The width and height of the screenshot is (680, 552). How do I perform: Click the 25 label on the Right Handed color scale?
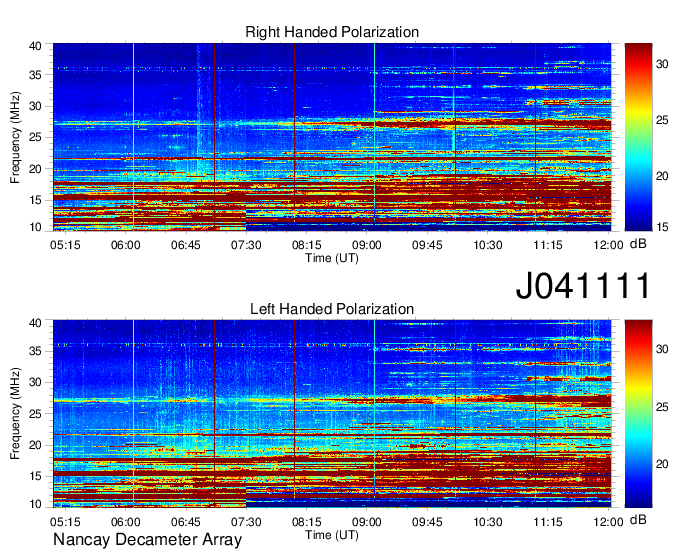coord(662,120)
